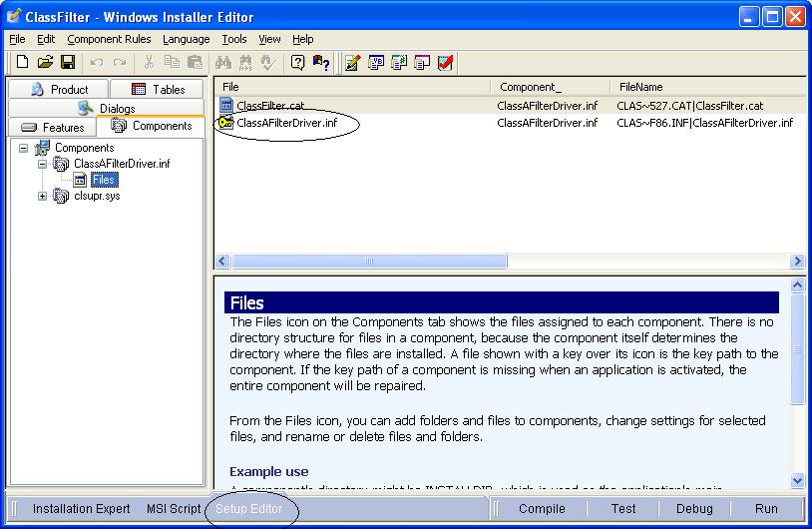Select the Components tab
The height and width of the screenshot is (529, 812).
pyautogui.click(x=152, y=126)
